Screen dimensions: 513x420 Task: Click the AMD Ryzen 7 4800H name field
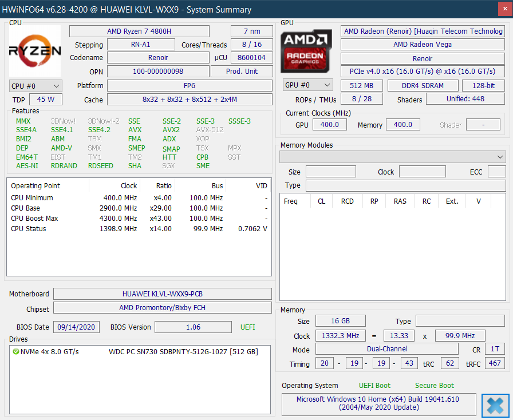coord(139,31)
